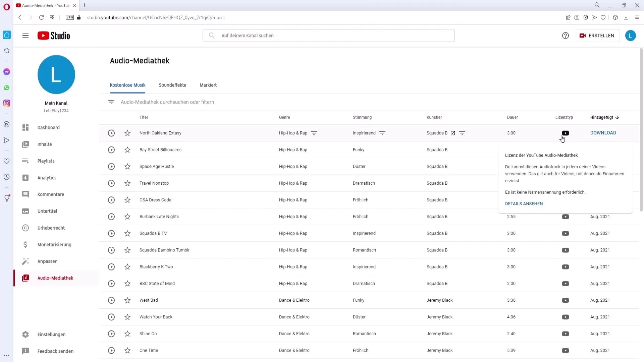Screen dimensions: 644x362
Task: Select the Kostenlose Musik tab
Action: pyautogui.click(x=127, y=85)
